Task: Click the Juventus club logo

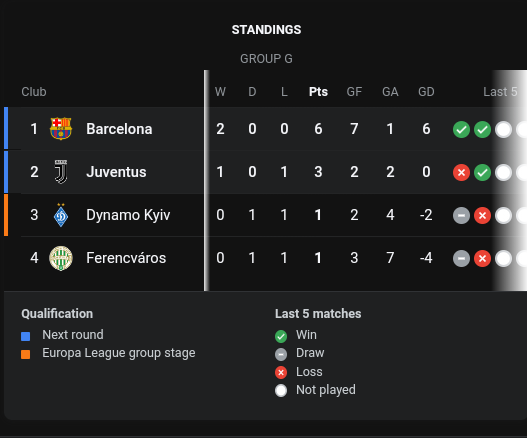Action: pos(61,172)
